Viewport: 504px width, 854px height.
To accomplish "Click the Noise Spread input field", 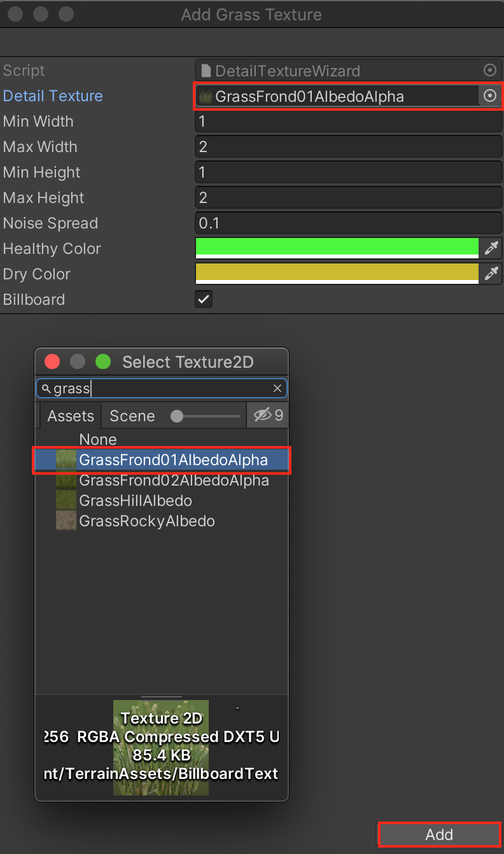I will pos(348,223).
